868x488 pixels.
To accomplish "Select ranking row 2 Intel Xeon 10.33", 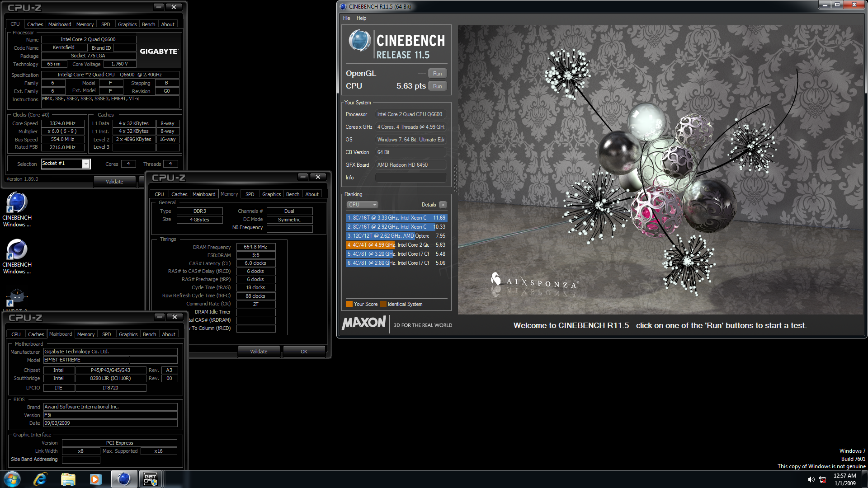I will pos(396,227).
